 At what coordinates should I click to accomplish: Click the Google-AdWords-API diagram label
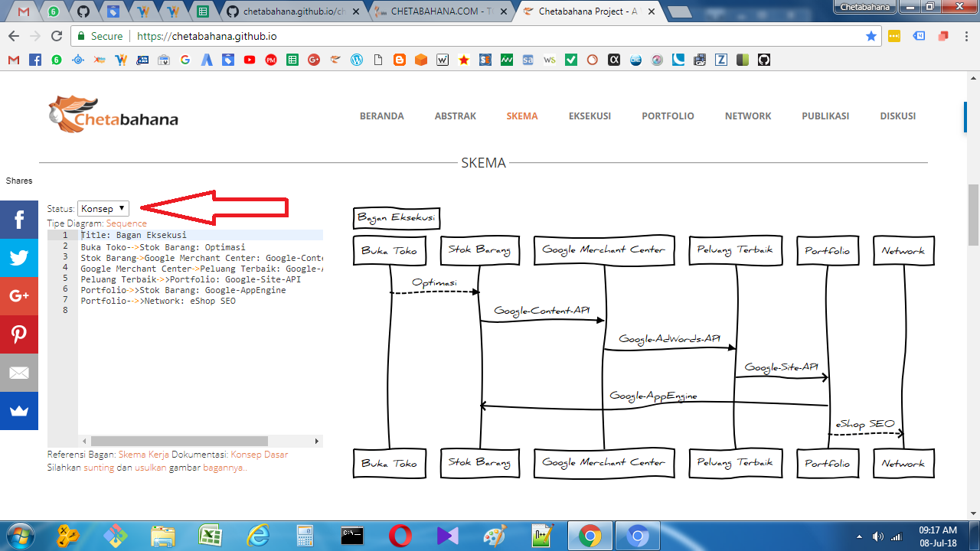click(x=670, y=338)
